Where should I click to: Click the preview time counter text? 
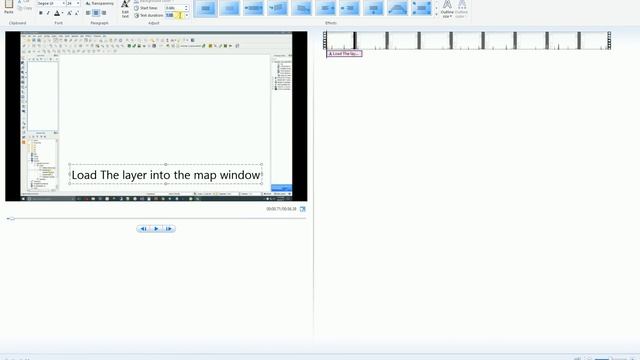pos(281,209)
